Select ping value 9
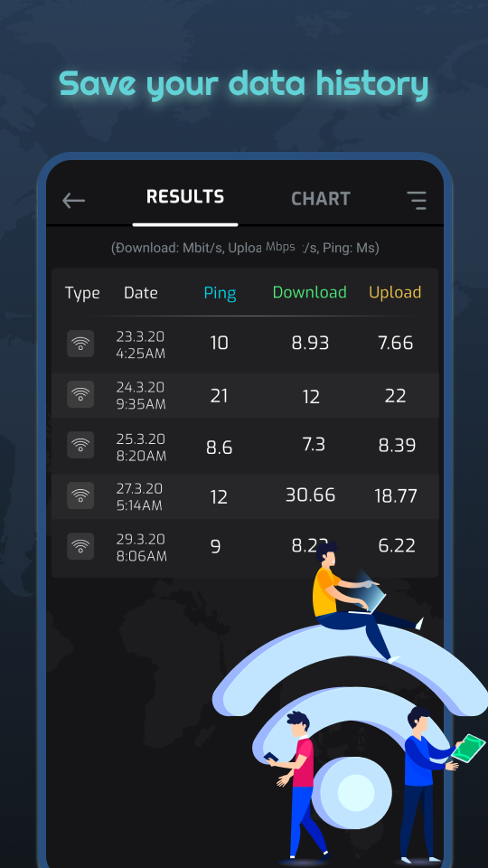 point(216,547)
